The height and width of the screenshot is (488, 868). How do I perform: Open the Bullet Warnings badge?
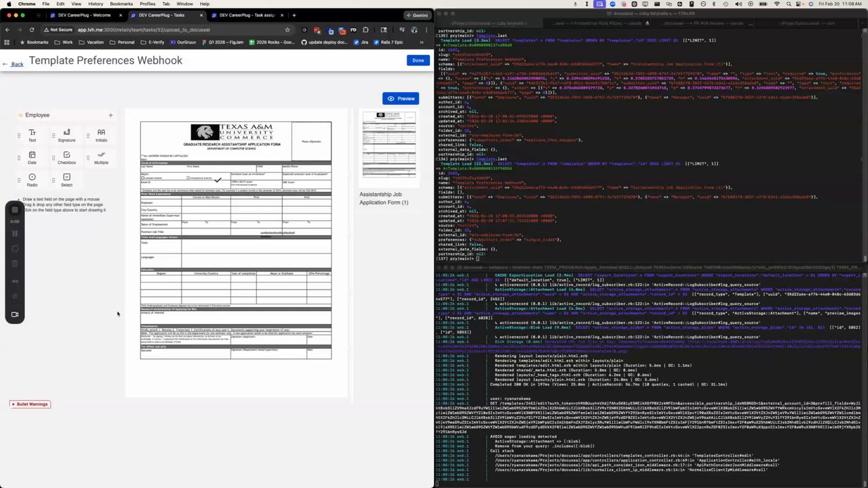click(31, 404)
